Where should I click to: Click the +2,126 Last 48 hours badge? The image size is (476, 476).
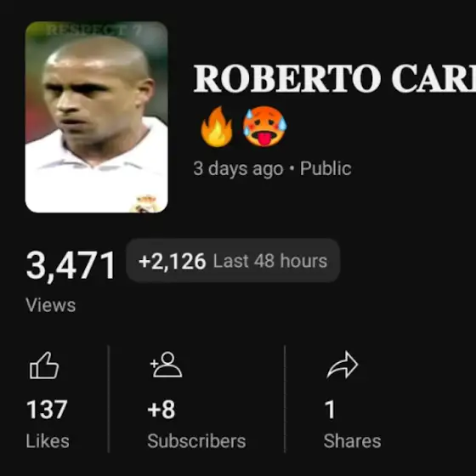233,261
